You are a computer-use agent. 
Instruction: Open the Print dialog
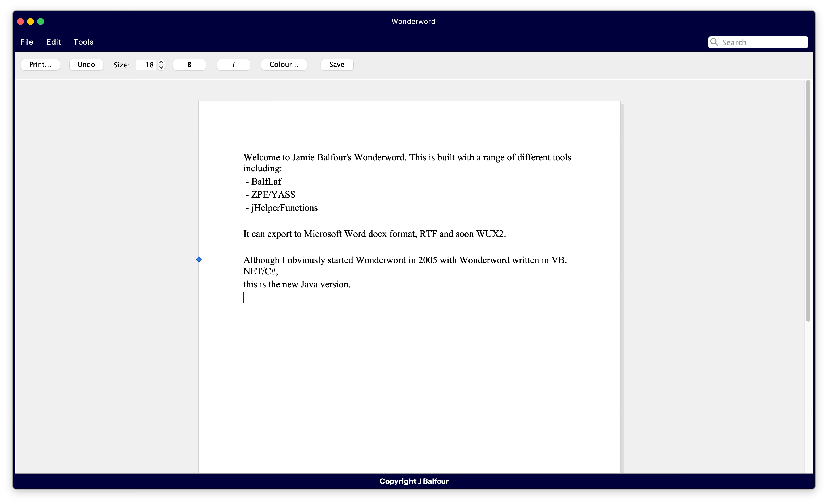(40, 65)
